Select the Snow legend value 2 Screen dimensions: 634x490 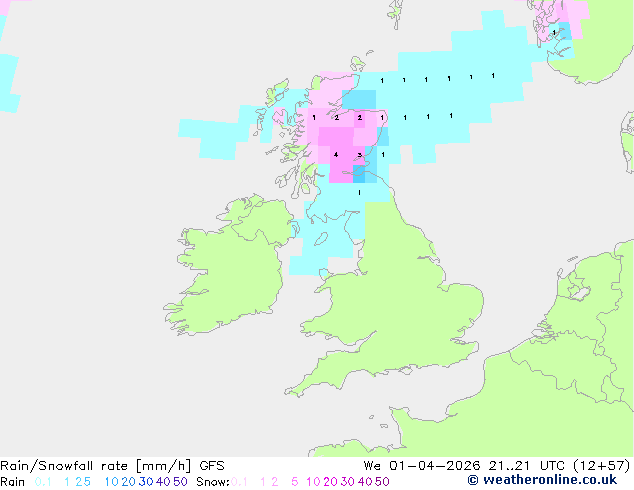point(275,482)
